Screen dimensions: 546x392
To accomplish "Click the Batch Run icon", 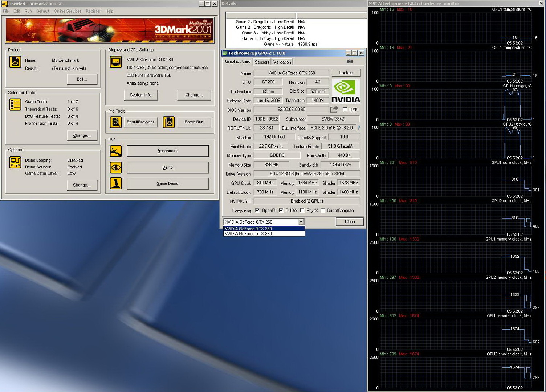I will click(x=169, y=122).
